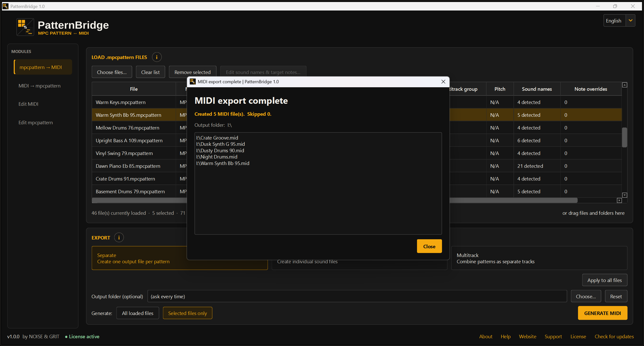Image resolution: width=644 pixels, height=346 pixels.
Task: Click the vertical scrollbar thumb of file table
Action: coord(624,137)
